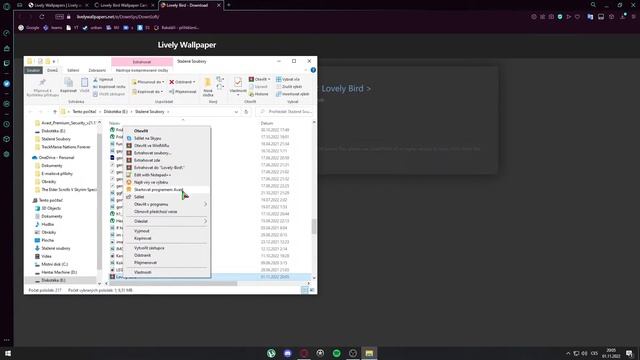Click the Kopírovat ribbon icon
The image size is (640, 360).
pos(68,85)
